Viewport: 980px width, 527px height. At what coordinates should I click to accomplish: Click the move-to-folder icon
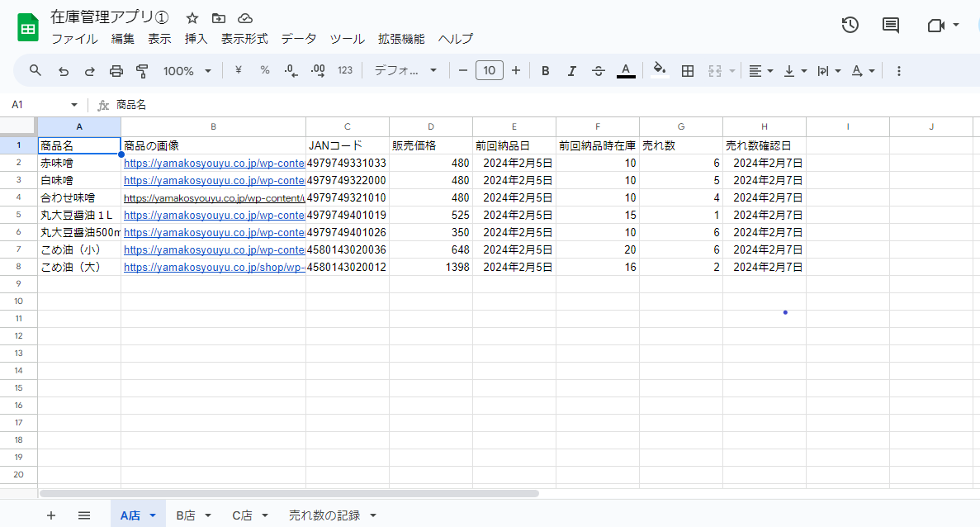[x=218, y=18]
